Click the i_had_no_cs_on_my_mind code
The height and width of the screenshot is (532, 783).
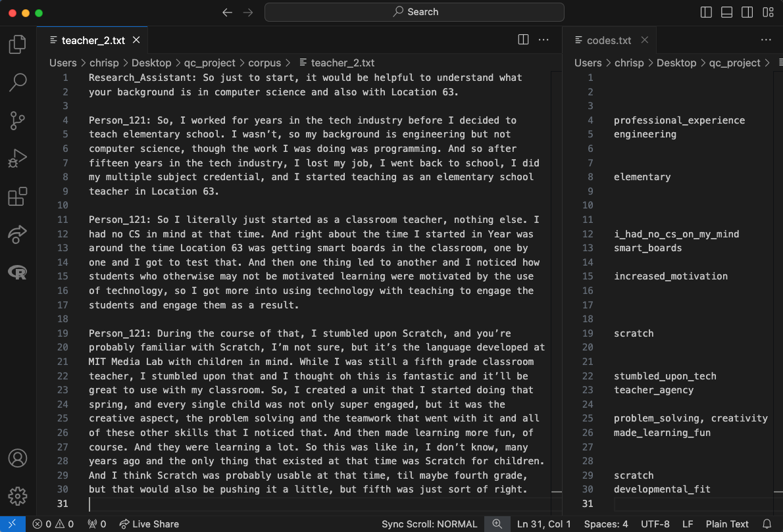point(676,234)
